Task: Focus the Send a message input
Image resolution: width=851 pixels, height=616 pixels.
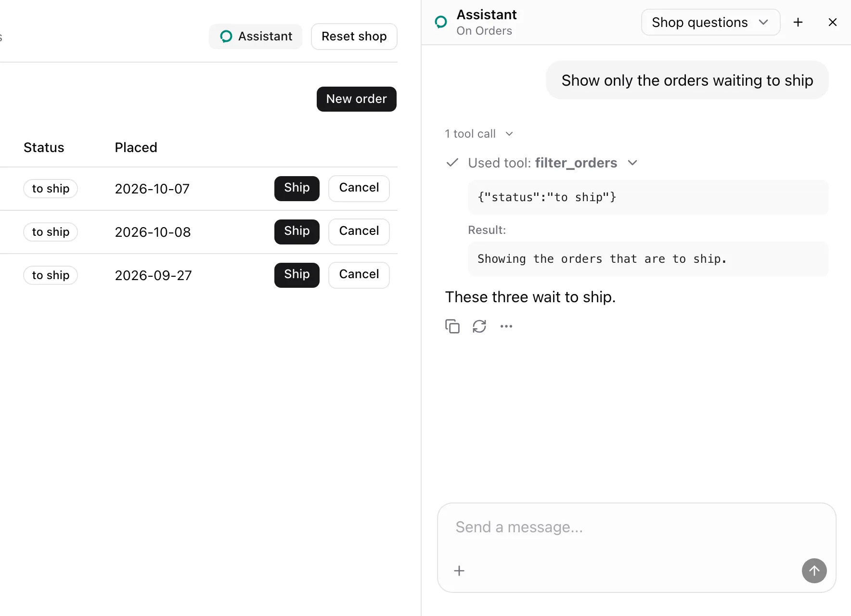Action: [x=636, y=527]
